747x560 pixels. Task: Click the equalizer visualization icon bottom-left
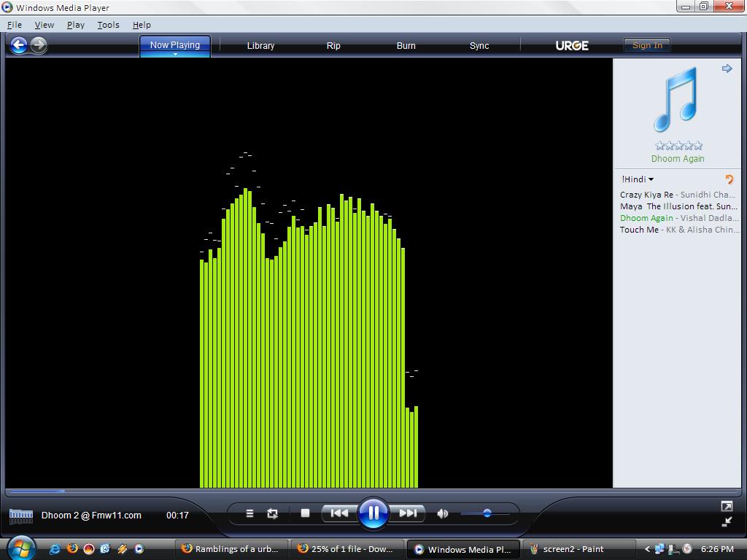21,516
